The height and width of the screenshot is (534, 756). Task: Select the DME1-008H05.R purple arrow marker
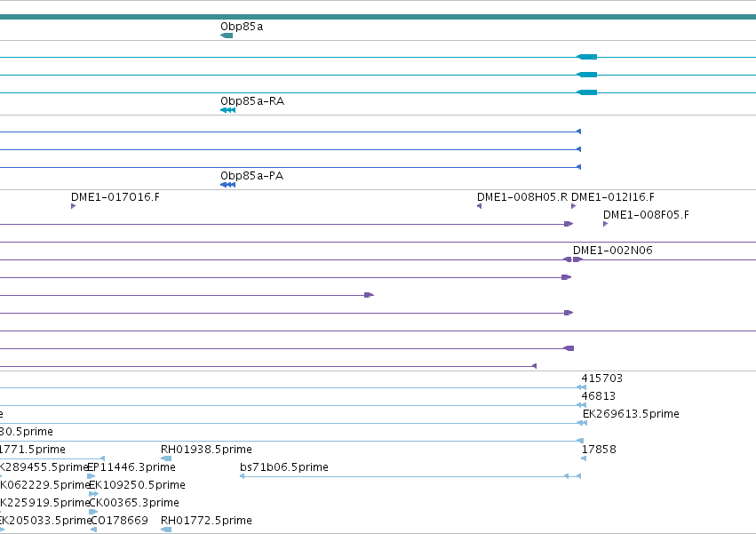click(479, 206)
